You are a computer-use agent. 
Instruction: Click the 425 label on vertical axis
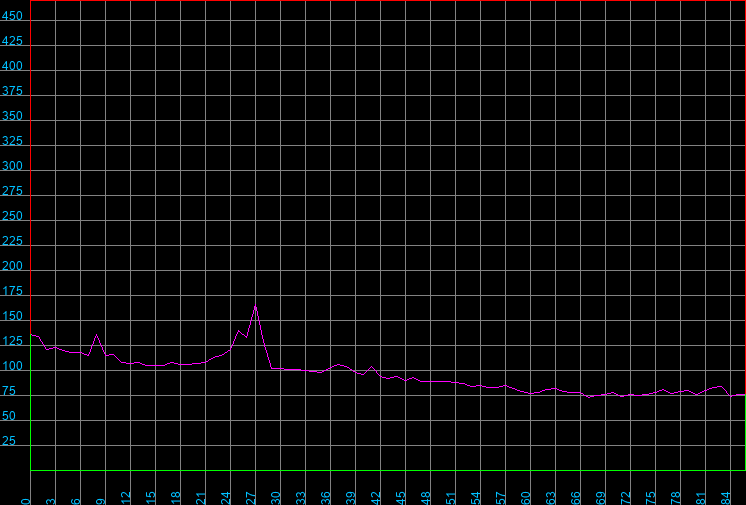click(12, 41)
